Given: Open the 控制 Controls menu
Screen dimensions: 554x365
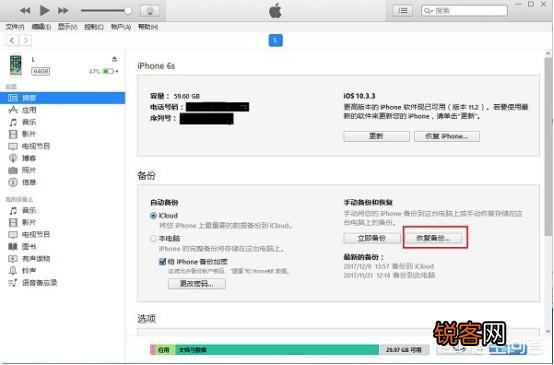Looking at the screenshot, I should (94, 27).
